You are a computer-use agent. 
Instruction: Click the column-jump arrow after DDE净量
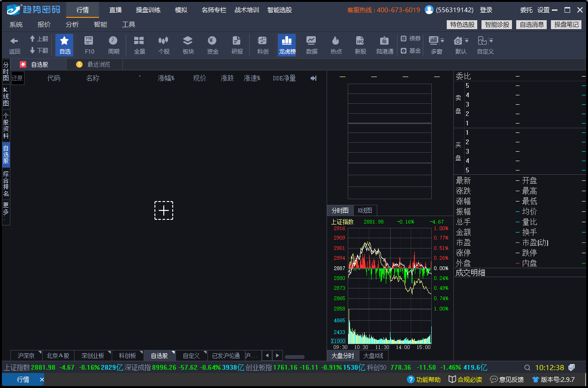(x=313, y=78)
